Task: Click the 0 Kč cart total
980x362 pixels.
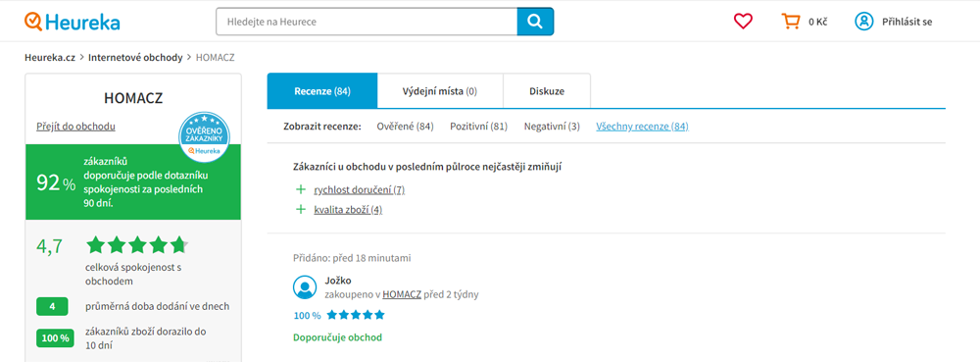Action: (x=818, y=22)
